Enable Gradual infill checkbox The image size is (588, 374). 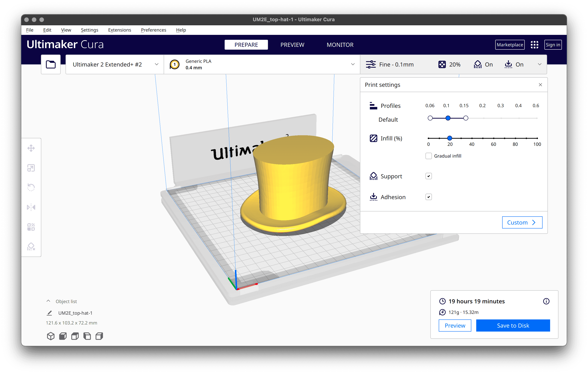[x=428, y=156]
